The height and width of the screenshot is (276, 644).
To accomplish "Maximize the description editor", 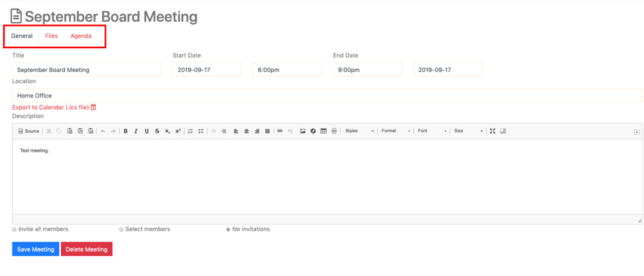I will [493, 131].
